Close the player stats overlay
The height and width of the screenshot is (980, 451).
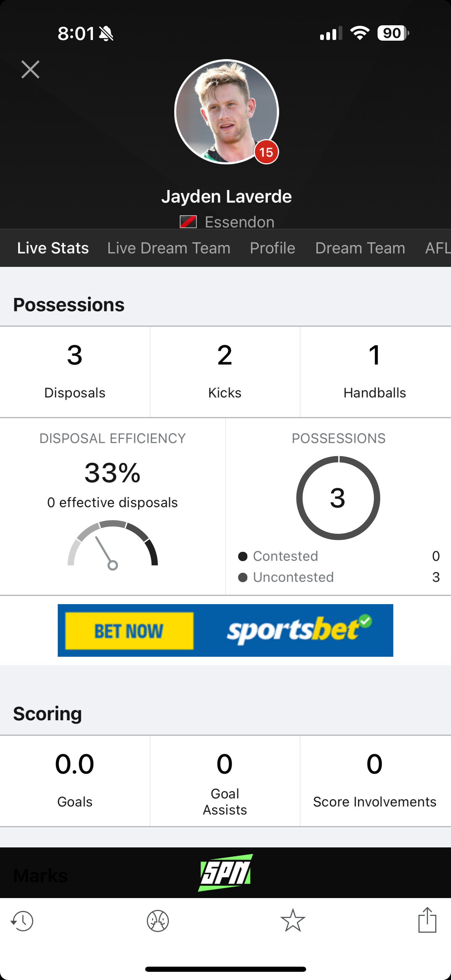pyautogui.click(x=30, y=70)
